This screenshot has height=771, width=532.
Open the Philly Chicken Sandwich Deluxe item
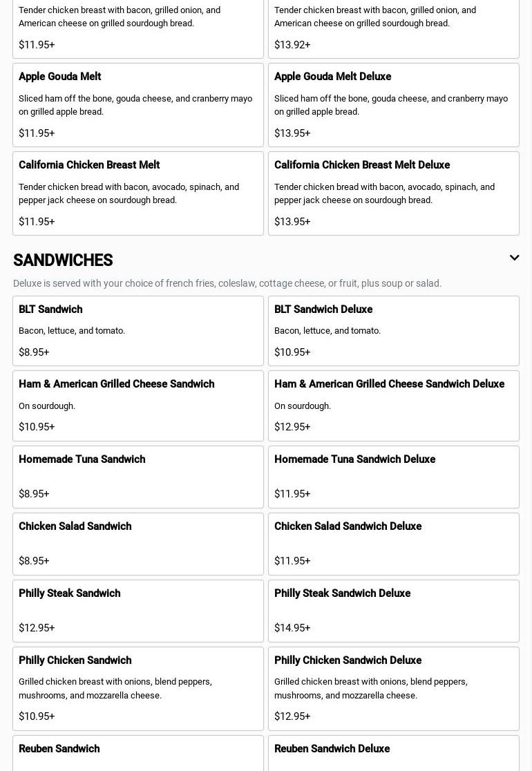point(393,688)
